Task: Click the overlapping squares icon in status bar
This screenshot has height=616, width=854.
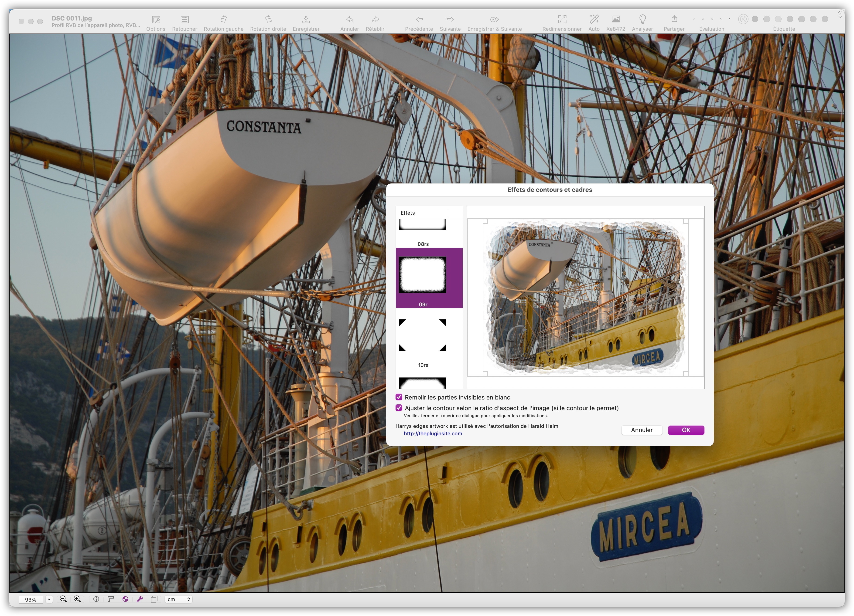Action: pos(154,599)
